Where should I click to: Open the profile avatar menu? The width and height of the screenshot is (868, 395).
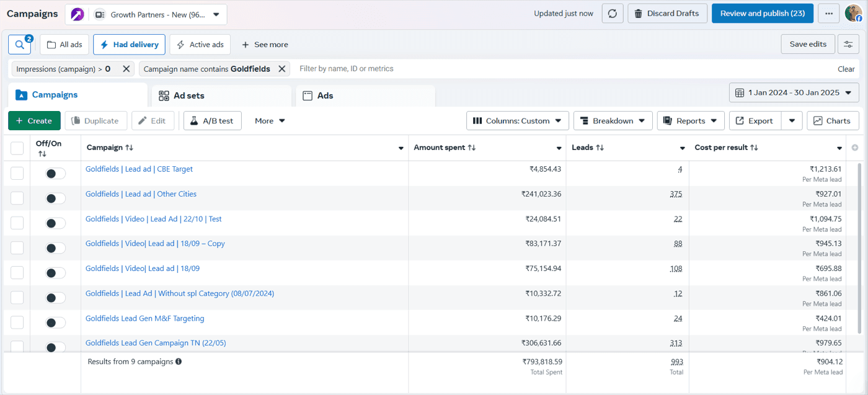click(x=854, y=13)
